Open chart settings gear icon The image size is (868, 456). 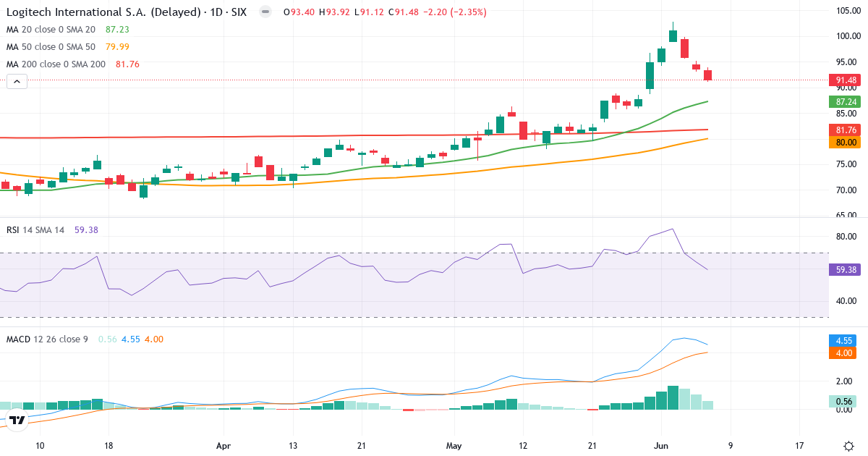847,446
